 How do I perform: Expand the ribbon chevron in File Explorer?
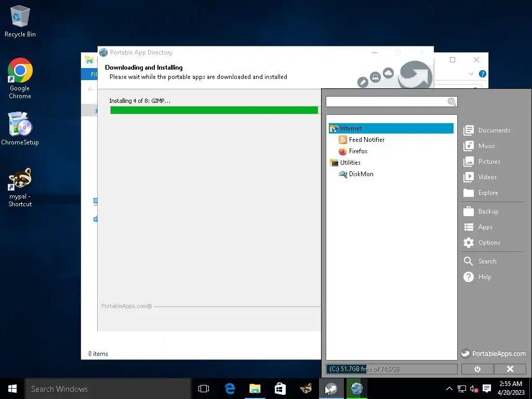coord(471,74)
